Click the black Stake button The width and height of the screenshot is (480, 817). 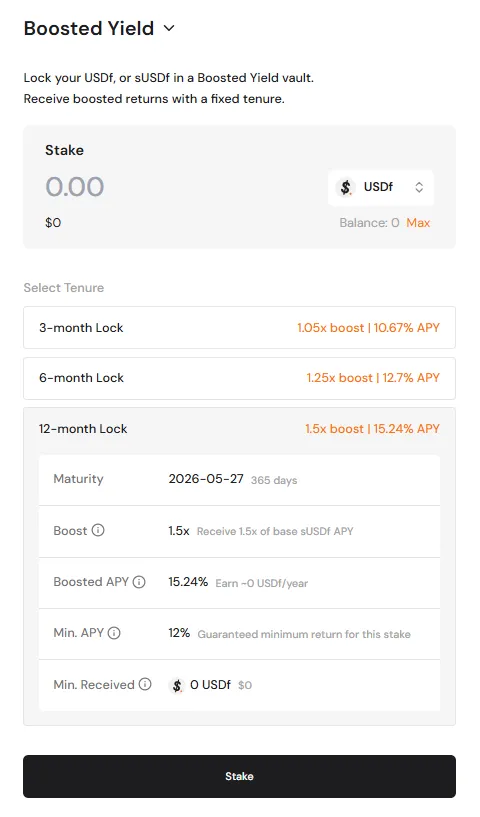[x=239, y=776]
